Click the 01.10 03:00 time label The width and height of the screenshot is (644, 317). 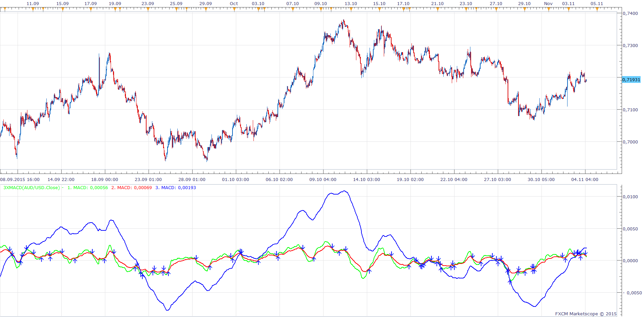(x=236, y=180)
